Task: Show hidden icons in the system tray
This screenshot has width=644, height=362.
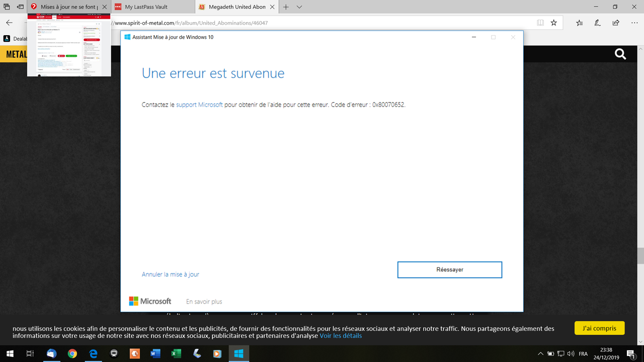Action: pos(541,353)
